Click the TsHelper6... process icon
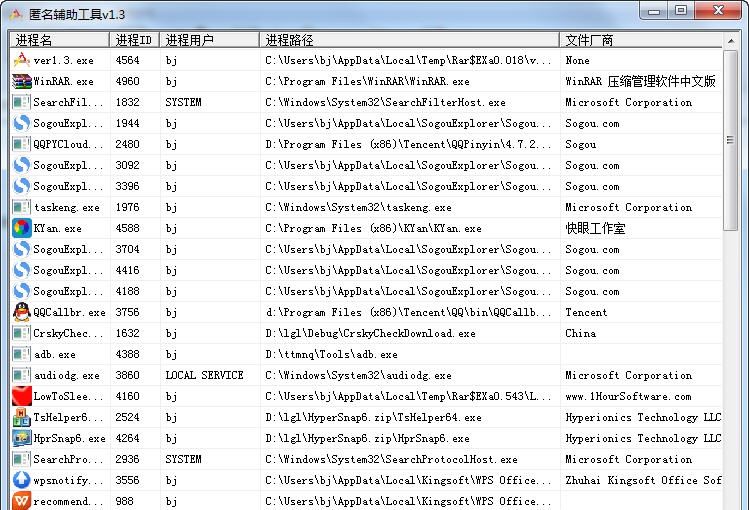The image size is (749, 510). 21,417
